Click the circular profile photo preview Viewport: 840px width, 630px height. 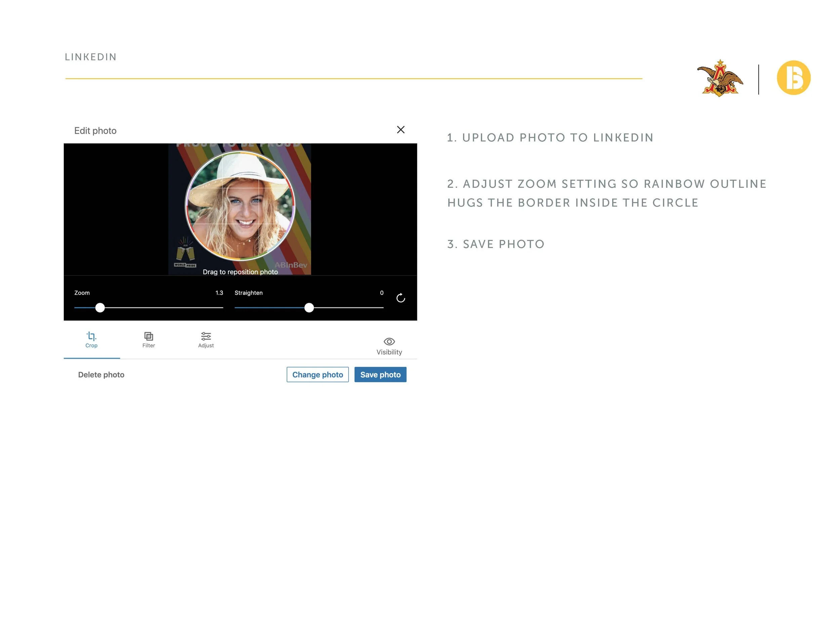coord(240,206)
